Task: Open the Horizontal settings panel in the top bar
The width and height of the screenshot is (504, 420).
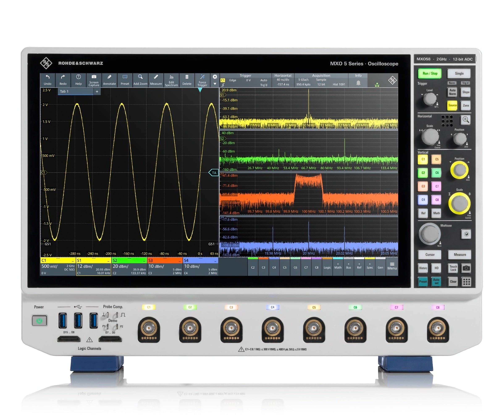Action: click(283, 80)
